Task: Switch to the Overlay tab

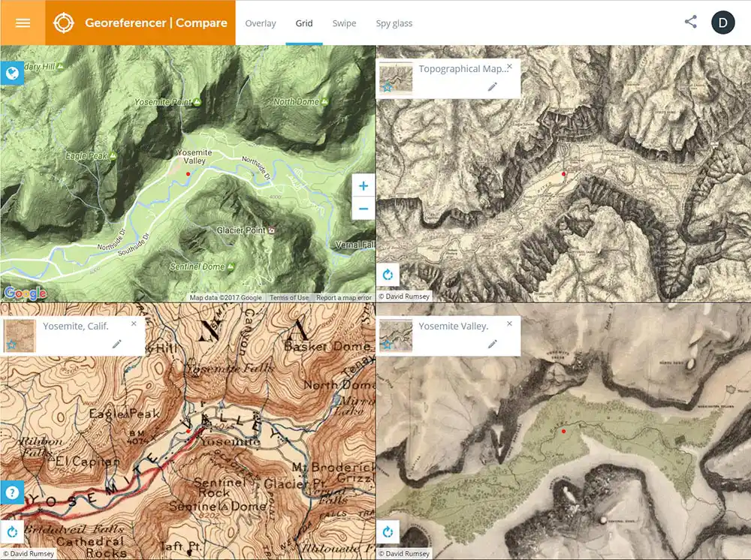Action: 261,23
